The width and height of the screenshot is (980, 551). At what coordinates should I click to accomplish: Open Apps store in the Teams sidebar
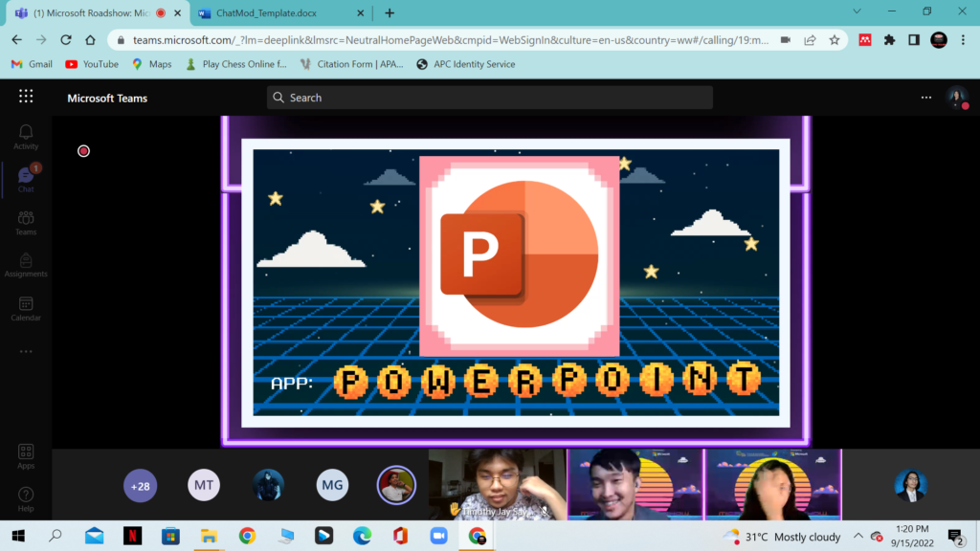[x=26, y=456]
